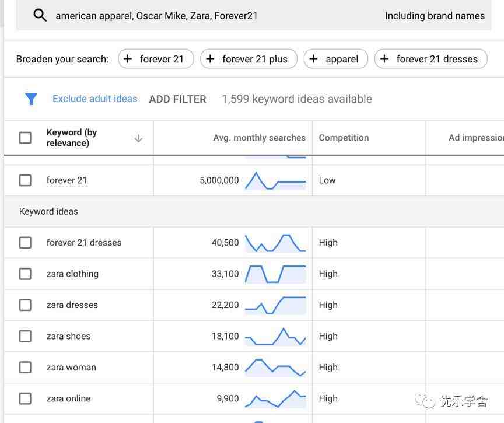The image size is (504, 423).
Task: Open trend sparkline for zara shoes
Action: [x=275, y=337]
